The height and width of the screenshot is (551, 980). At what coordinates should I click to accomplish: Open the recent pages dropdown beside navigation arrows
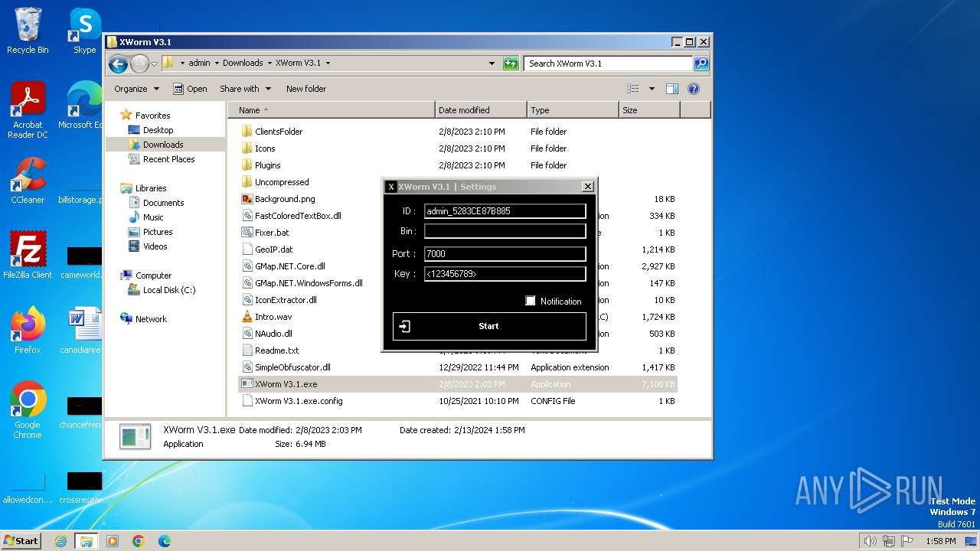154,64
